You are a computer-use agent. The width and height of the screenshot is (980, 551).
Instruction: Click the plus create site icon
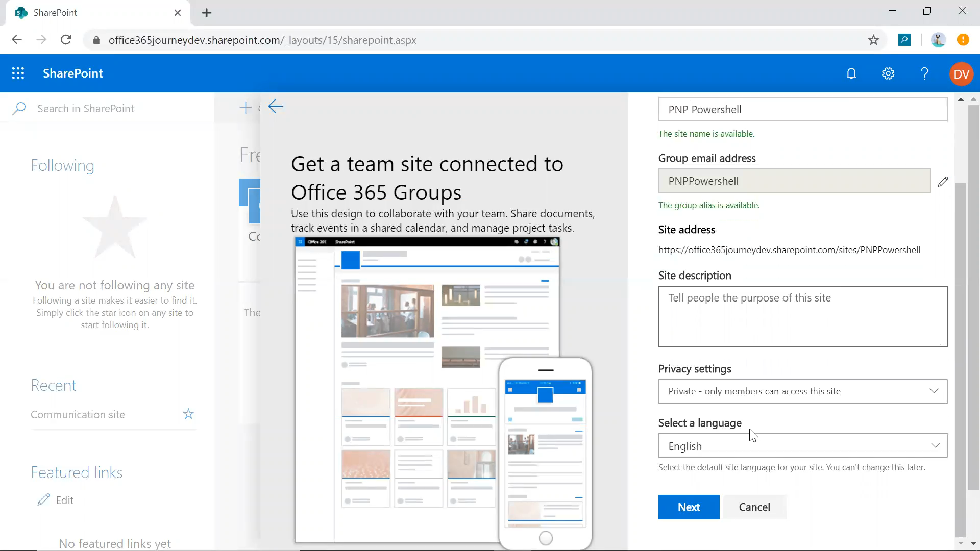point(246,108)
